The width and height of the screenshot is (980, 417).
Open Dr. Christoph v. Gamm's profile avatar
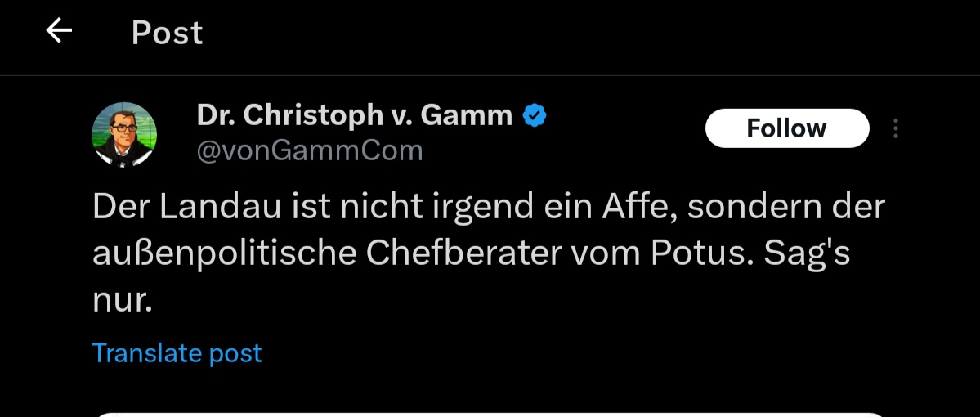point(124,135)
